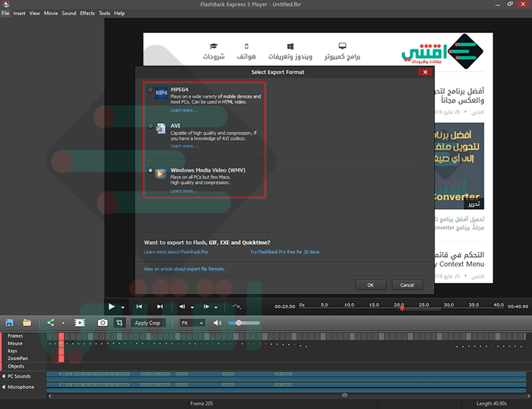532x409 pixels.
Task: Open the Fit zoom dropdown
Action: [192, 323]
